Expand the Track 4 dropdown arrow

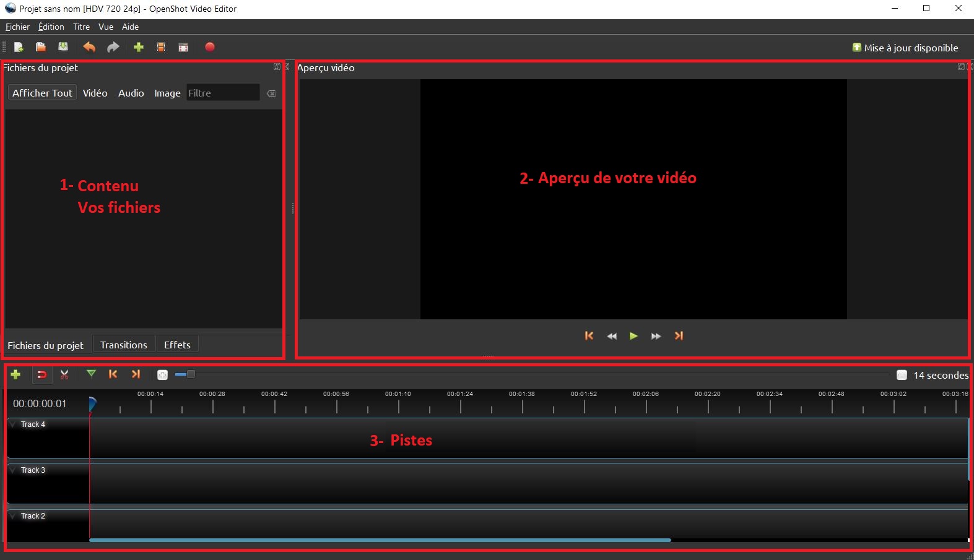tap(13, 424)
